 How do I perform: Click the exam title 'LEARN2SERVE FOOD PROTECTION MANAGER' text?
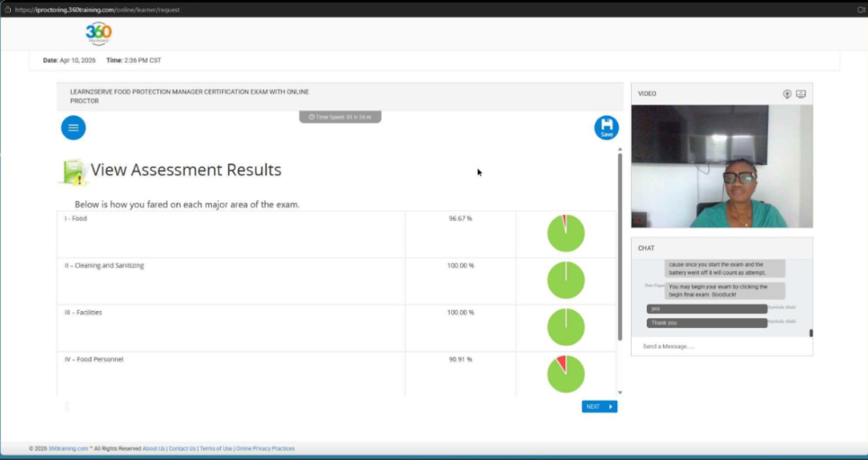click(190, 96)
